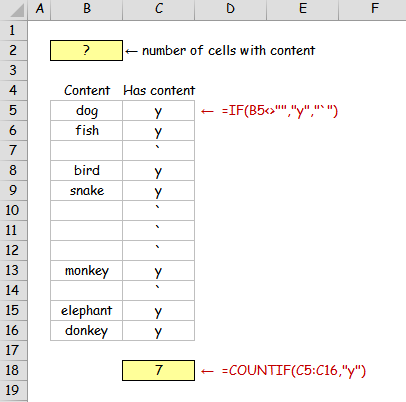Select row 13 header
The width and height of the screenshot is (406, 402).
point(13,270)
